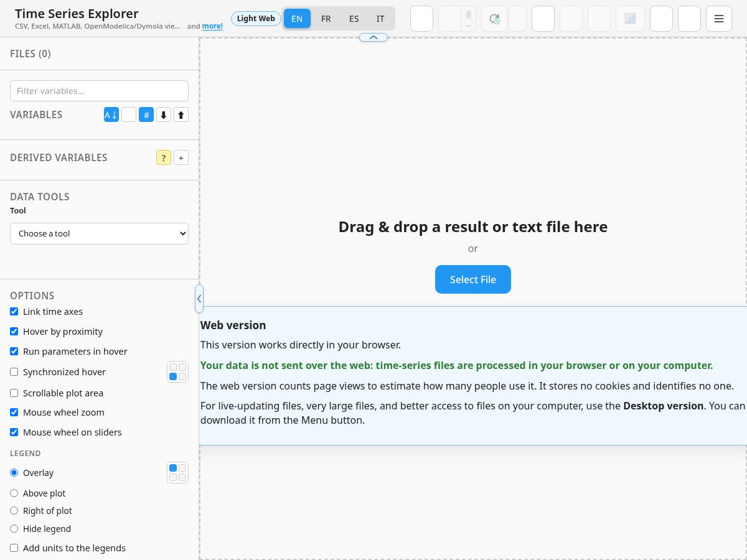
Task: Choose Above plot legend position
Action: (14, 493)
